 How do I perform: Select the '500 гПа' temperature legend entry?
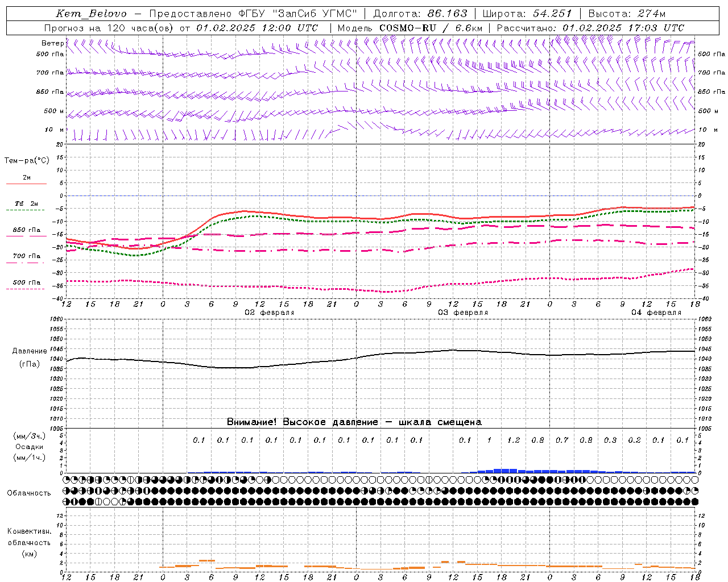[26, 282]
